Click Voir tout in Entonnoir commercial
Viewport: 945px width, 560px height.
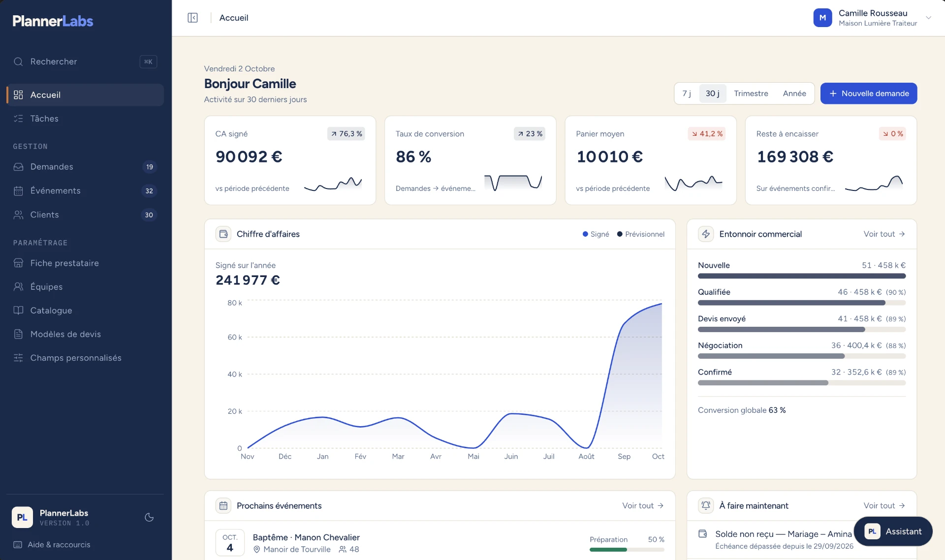click(884, 234)
